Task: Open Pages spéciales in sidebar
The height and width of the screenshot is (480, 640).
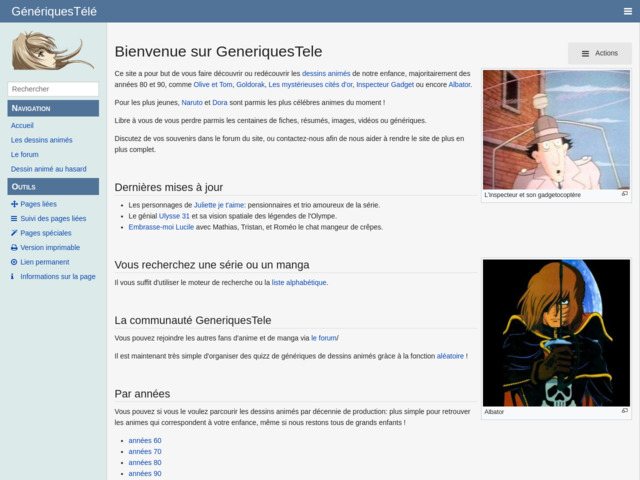Action: click(45, 233)
